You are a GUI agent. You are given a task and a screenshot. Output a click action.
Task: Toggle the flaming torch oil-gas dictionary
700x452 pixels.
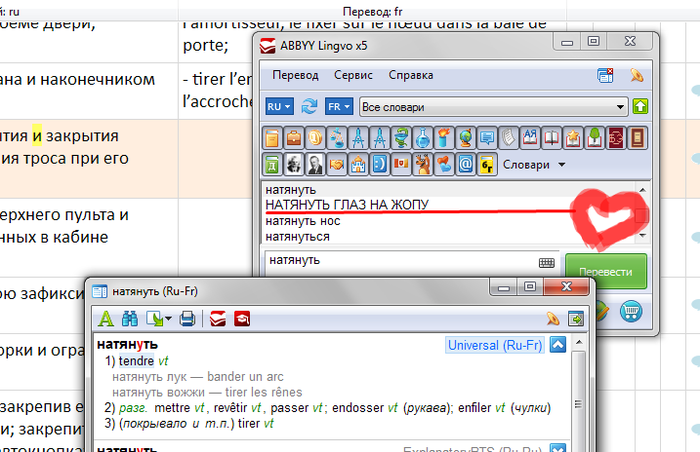444,138
